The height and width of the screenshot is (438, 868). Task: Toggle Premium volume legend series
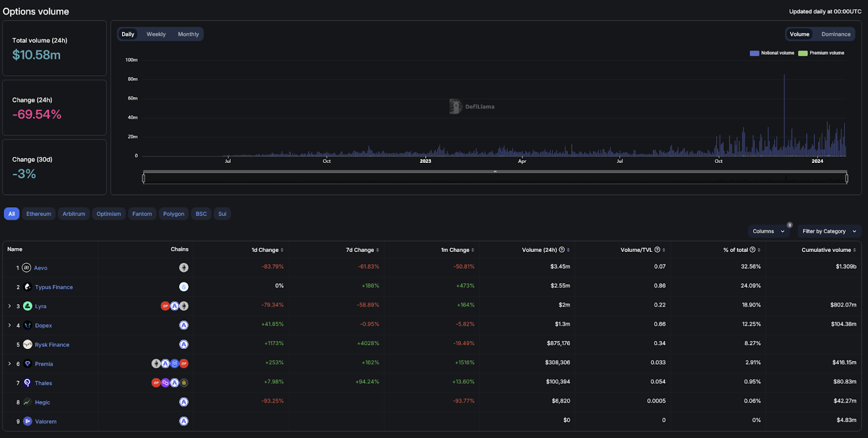coord(821,53)
